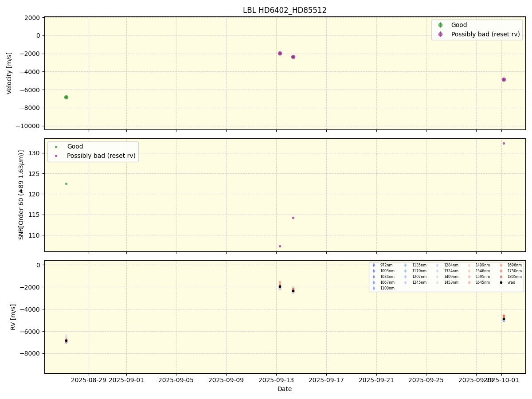
Task: Click the highest purple point in the SNR panel
Action: [504, 143]
